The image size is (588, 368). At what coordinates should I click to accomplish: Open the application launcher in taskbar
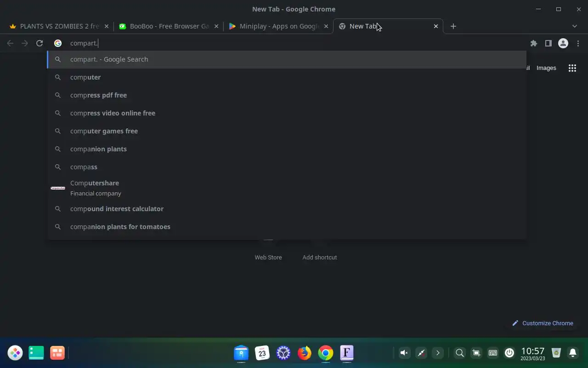pyautogui.click(x=15, y=353)
